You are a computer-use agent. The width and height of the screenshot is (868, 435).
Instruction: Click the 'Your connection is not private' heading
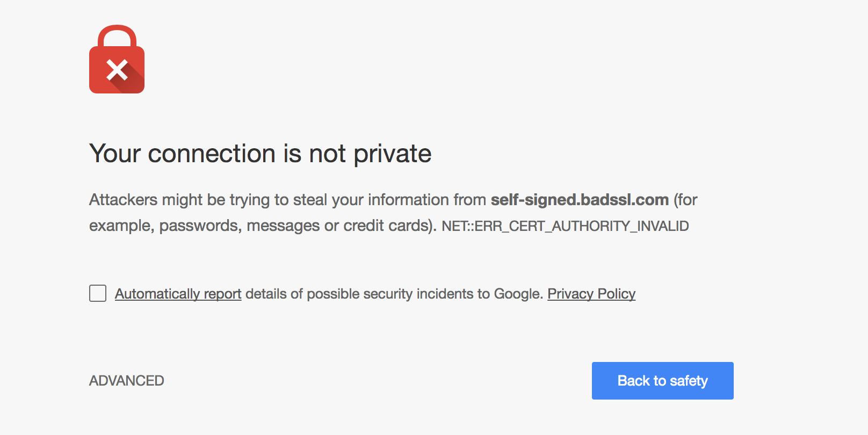261,154
